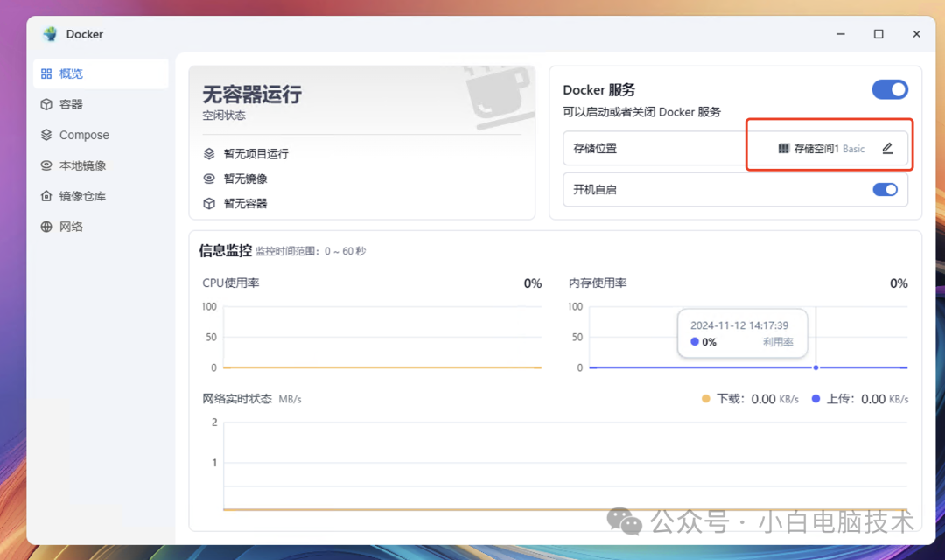Click the 网络实时状态 chart label

click(x=237, y=398)
